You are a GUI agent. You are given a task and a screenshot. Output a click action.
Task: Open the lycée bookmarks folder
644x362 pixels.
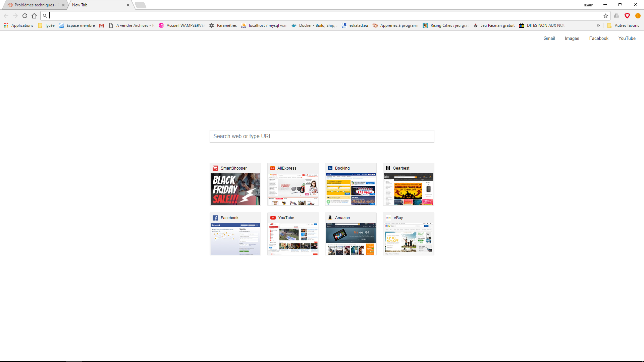pyautogui.click(x=46, y=25)
